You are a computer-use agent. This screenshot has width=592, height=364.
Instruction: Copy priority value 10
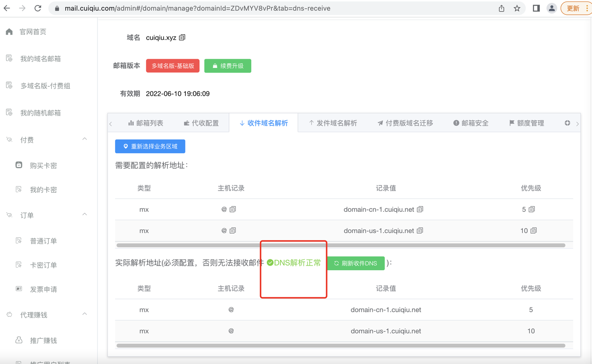tap(534, 231)
